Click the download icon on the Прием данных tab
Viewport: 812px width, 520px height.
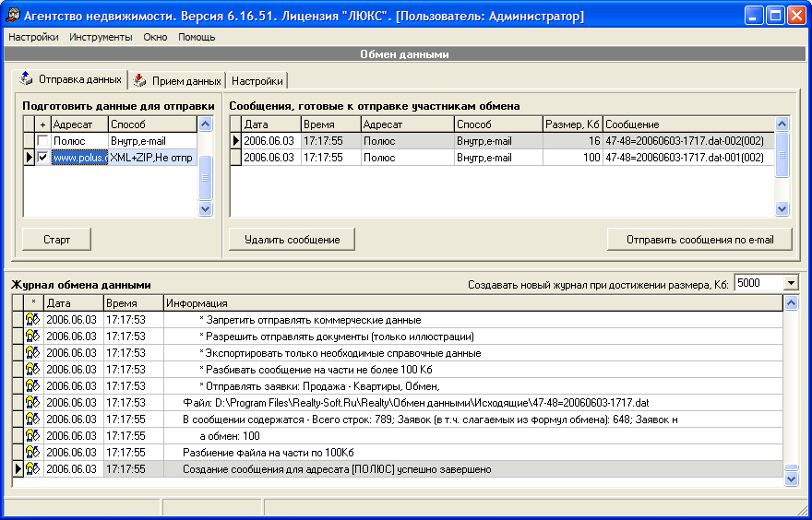139,80
